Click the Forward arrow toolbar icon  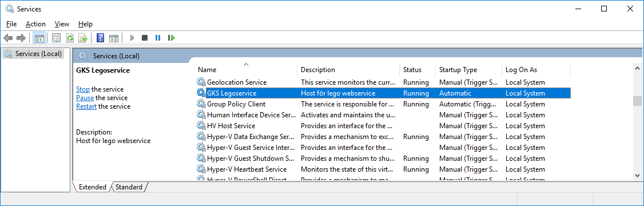[21, 38]
